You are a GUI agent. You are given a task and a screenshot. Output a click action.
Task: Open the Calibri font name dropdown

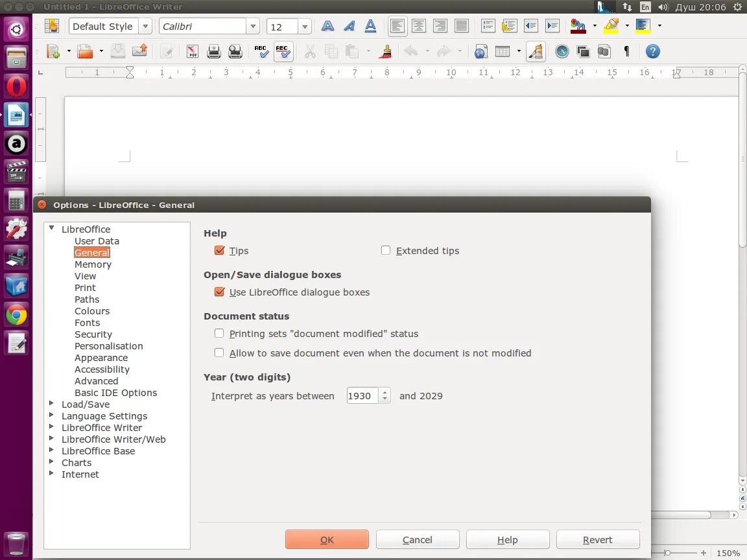[253, 26]
